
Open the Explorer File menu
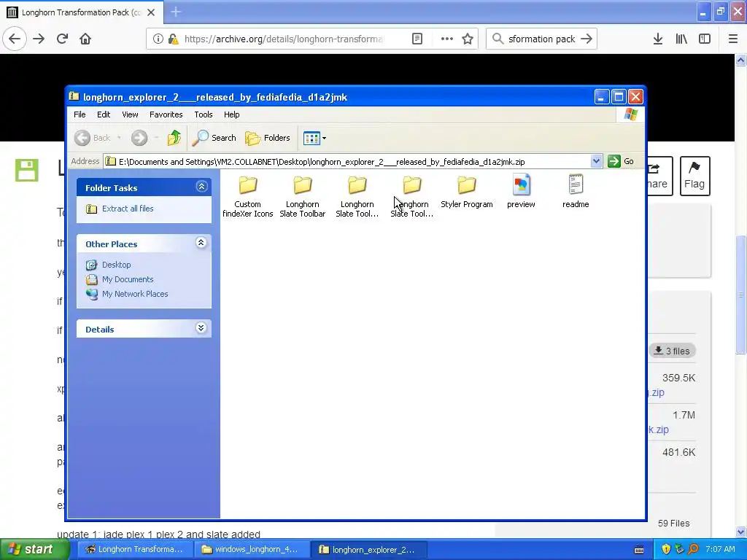pyautogui.click(x=80, y=114)
